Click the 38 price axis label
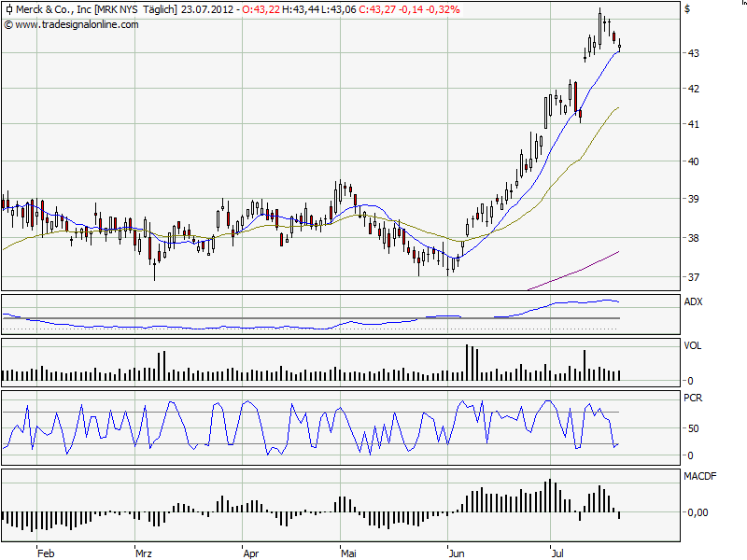 click(x=694, y=238)
